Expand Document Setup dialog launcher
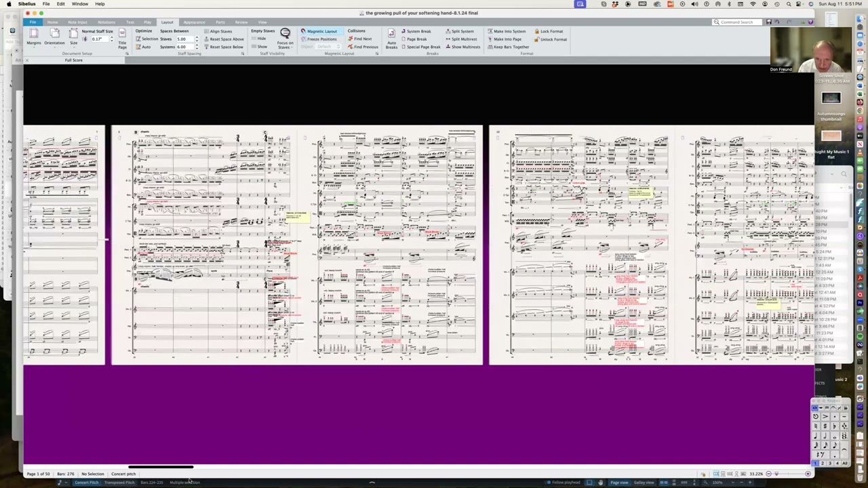The width and height of the screenshot is (868, 488). [x=125, y=54]
